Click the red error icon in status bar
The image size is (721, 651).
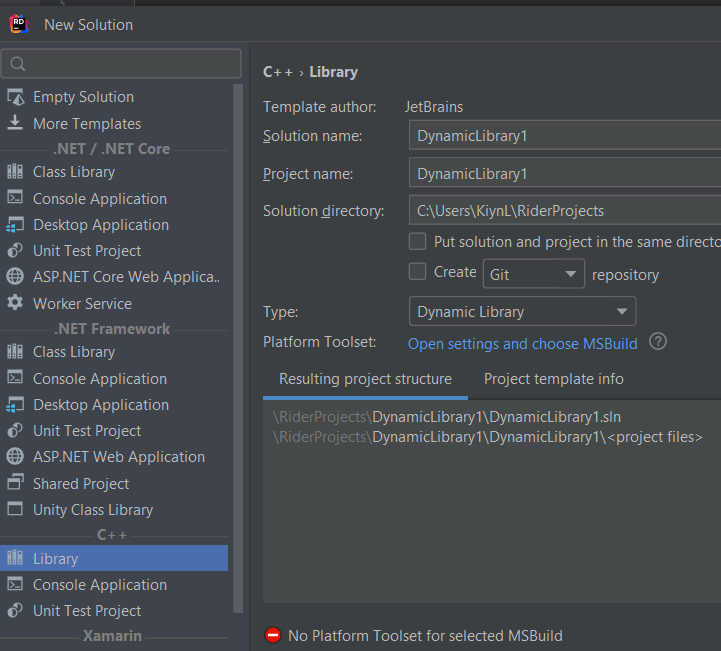[x=273, y=635]
